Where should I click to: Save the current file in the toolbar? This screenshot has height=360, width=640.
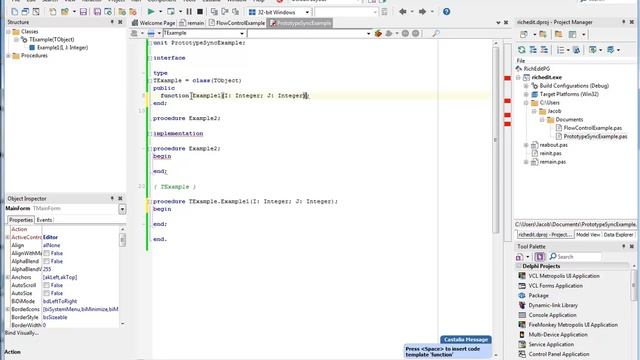click(83, 12)
